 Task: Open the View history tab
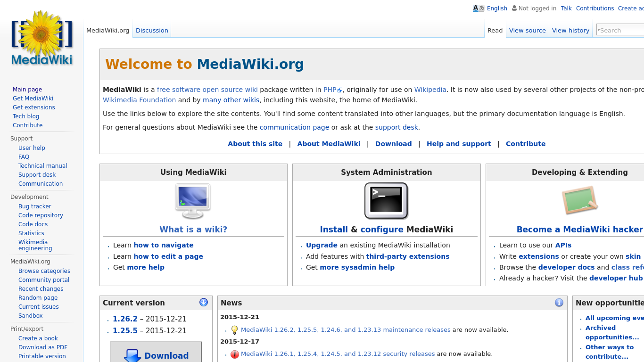pyautogui.click(x=570, y=30)
